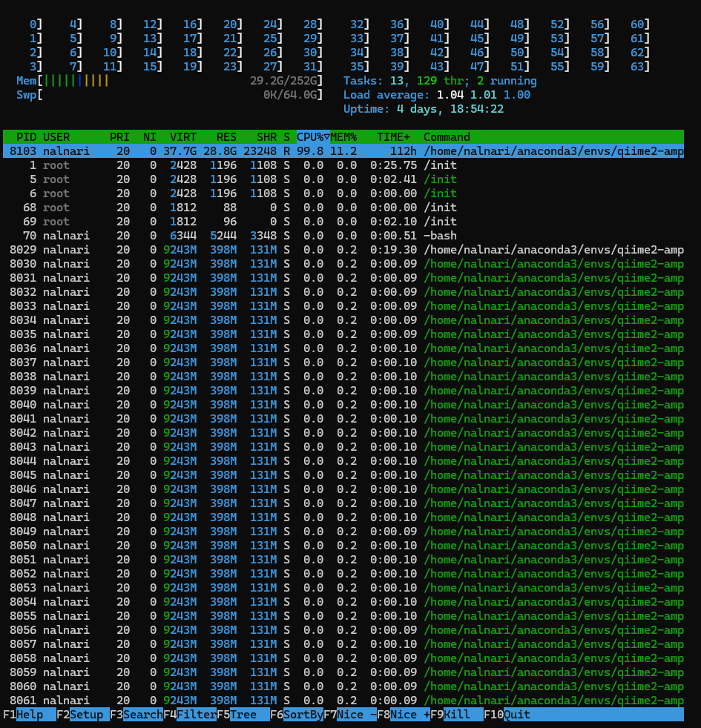Click F9 Kill in bottom bar

click(x=455, y=715)
